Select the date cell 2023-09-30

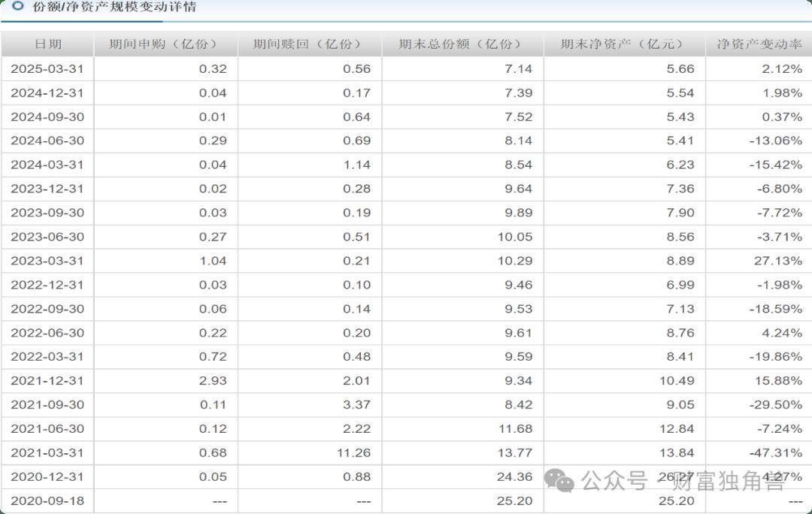[x=47, y=213]
